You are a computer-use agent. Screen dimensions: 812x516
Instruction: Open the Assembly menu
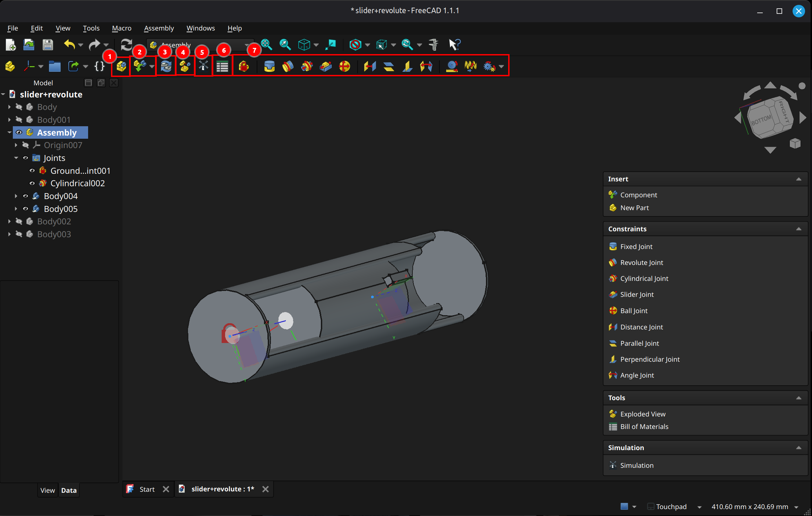tap(159, 28)
